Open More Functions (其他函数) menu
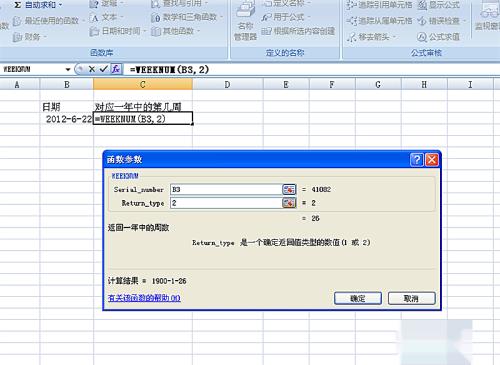This screenshot has width=500, height=365. pyautogui.click(x=175, y=31)
